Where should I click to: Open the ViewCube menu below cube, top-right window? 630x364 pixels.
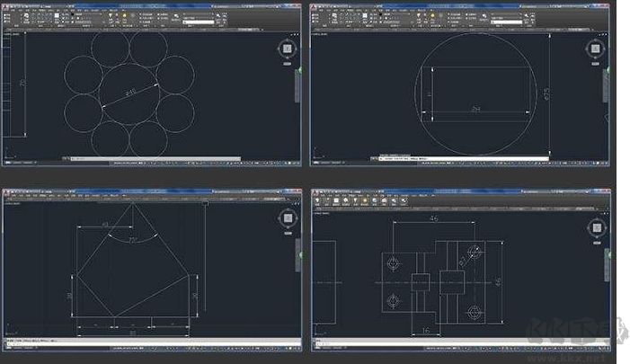point(596,64)
